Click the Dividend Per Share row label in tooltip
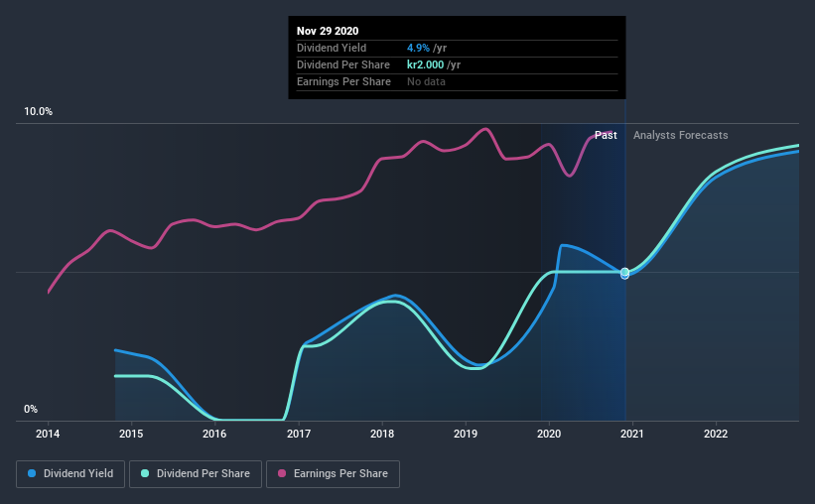The width and height of the screenshot is (815, 504). tap(343, 64)
